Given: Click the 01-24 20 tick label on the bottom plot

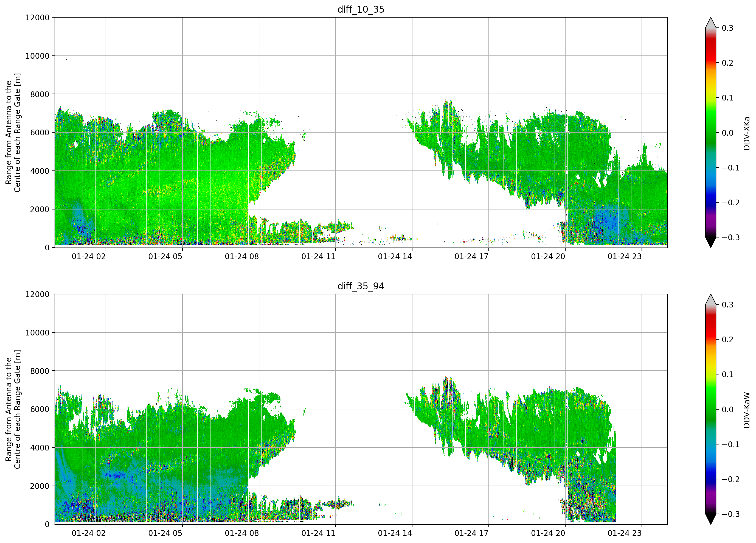Looking at the screenshot, I should click(548, 533).
